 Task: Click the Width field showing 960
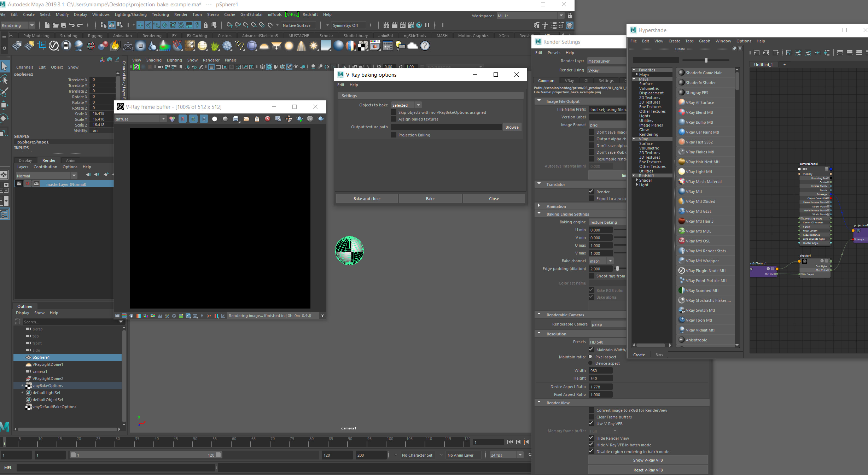pos(600,371)
